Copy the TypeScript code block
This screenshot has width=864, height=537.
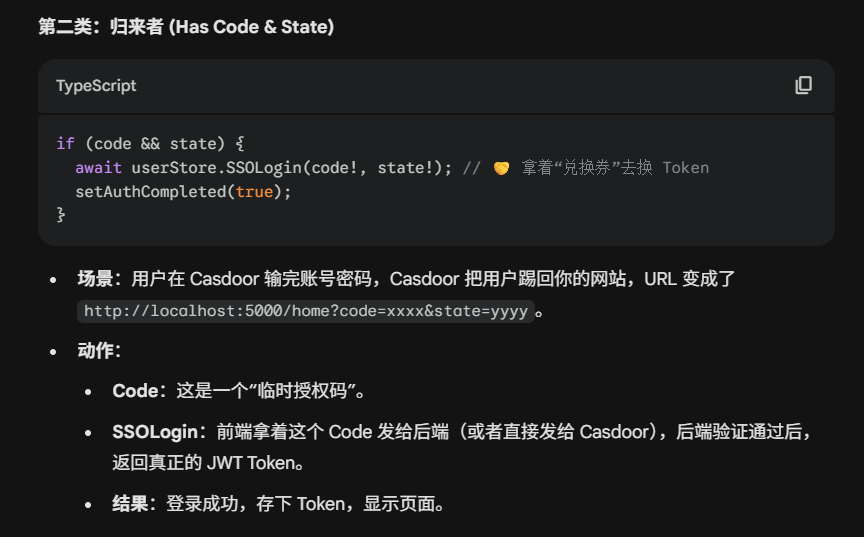pos(803,85)
